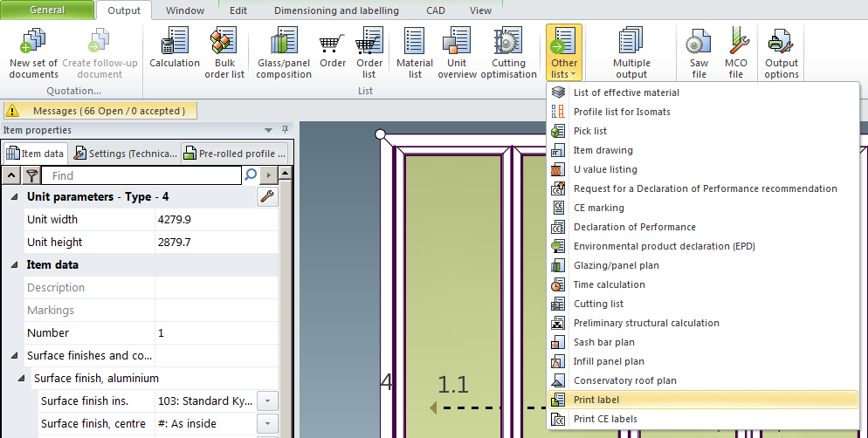The height and width of the screenshot is (438, 868).
Task: Open the Material list
Action: click(x=415, y=51)
